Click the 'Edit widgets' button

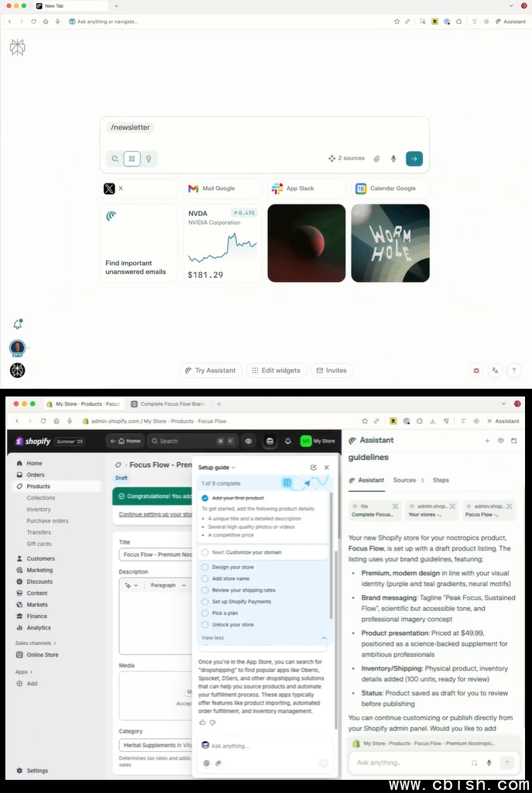tap(276, 371)
